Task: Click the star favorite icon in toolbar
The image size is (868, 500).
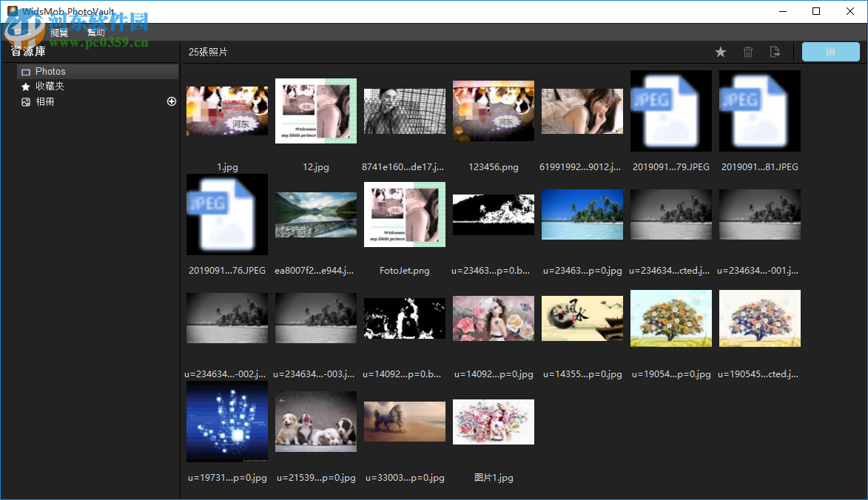Action: 720,52
